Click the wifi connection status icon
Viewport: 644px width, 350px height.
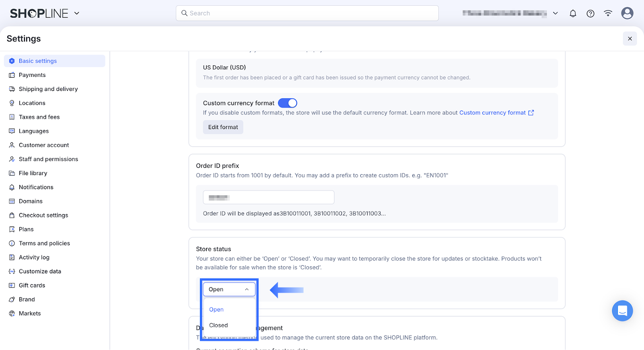pos(608,13)
